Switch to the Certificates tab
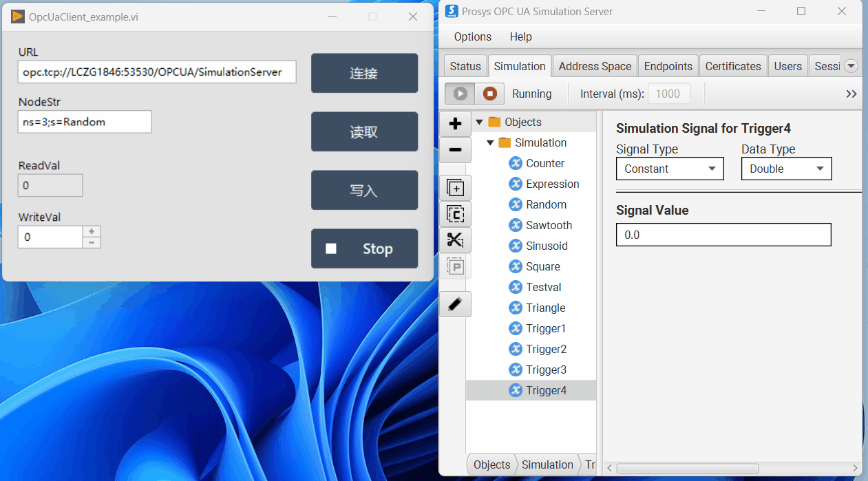The image size is (868, 481). pos(733,66)
